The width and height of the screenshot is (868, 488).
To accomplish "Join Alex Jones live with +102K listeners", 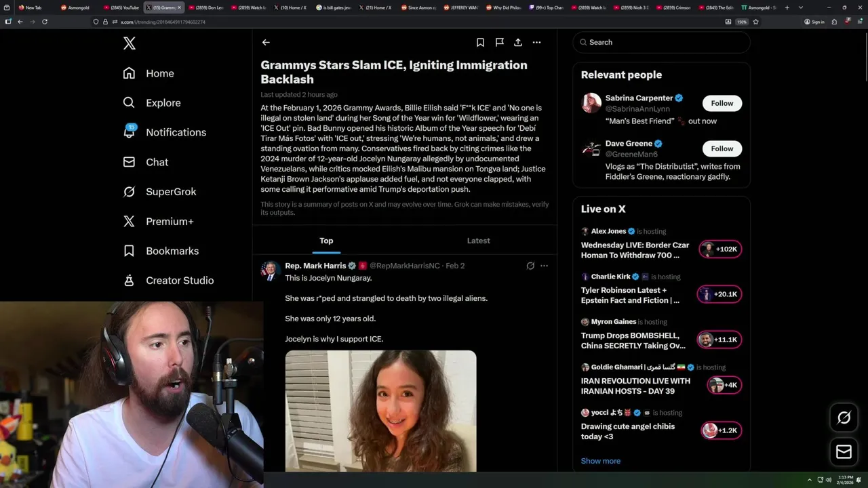I will pos(720,249).
